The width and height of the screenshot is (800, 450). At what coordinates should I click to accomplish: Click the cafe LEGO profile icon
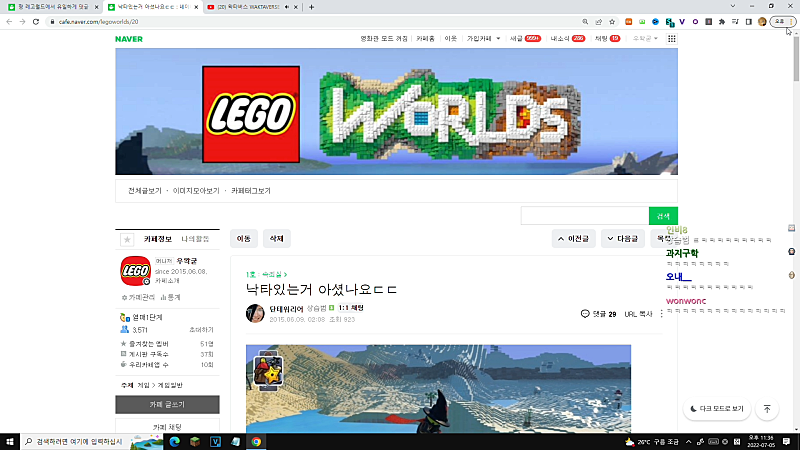click(x=135, y=270)
